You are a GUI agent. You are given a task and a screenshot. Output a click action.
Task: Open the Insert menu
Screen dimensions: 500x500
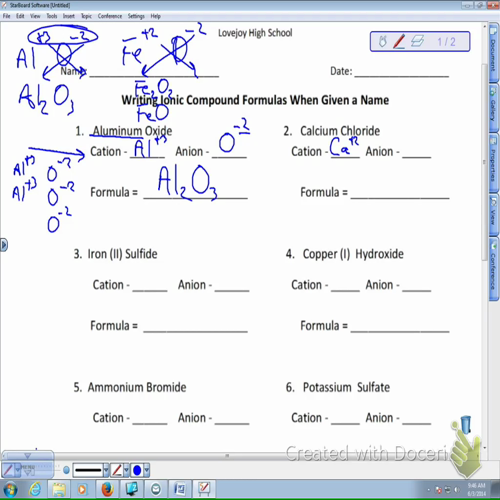pos(69,16)
